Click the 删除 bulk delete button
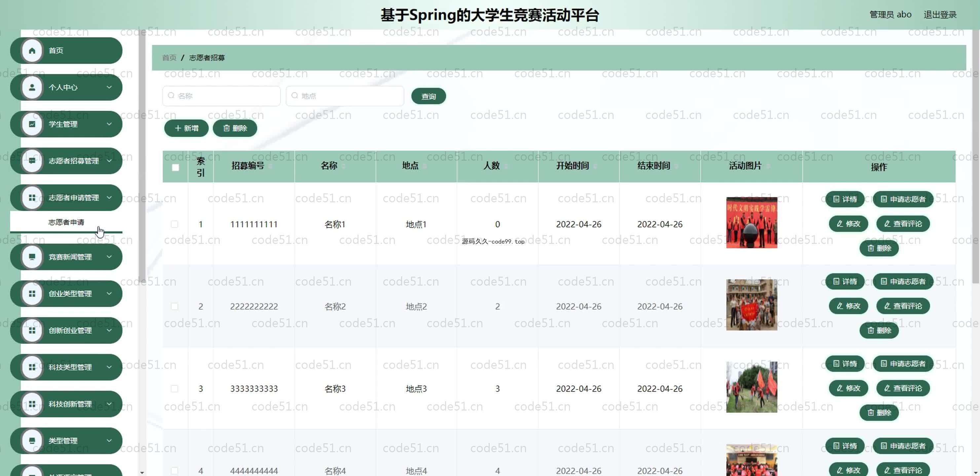The width and height of the screenshot is (980, 476). click(235, 128)
